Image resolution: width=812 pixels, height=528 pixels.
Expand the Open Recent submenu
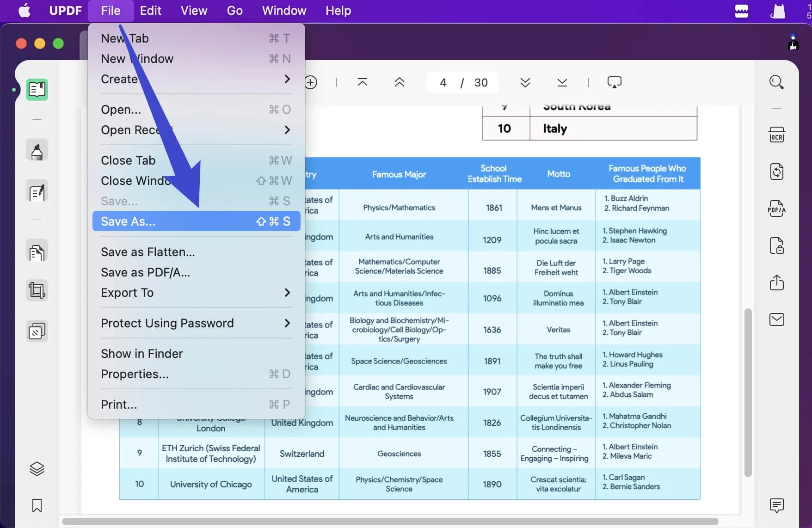[x=197, y=130]
